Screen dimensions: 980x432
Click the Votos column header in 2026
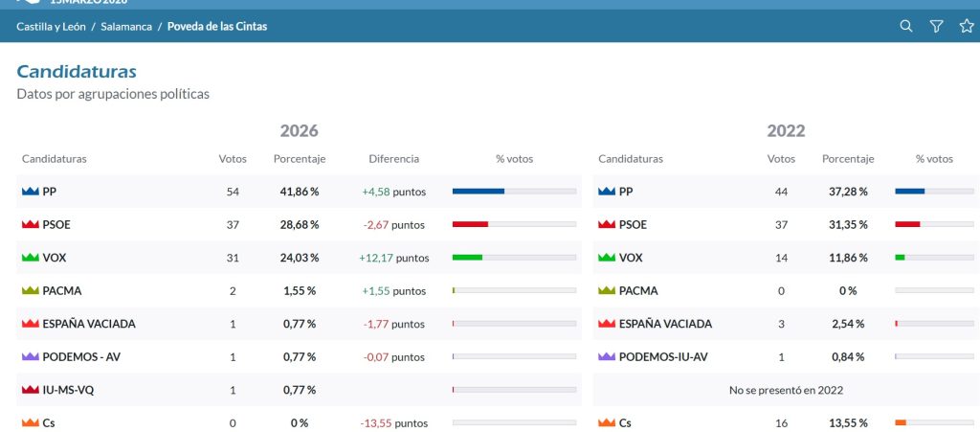233,159
